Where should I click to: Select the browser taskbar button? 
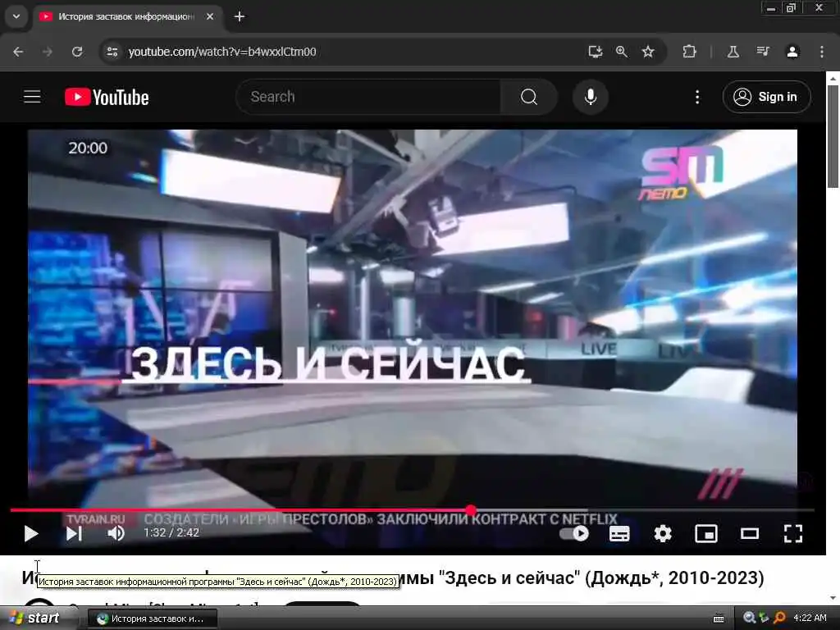point(152,619)
